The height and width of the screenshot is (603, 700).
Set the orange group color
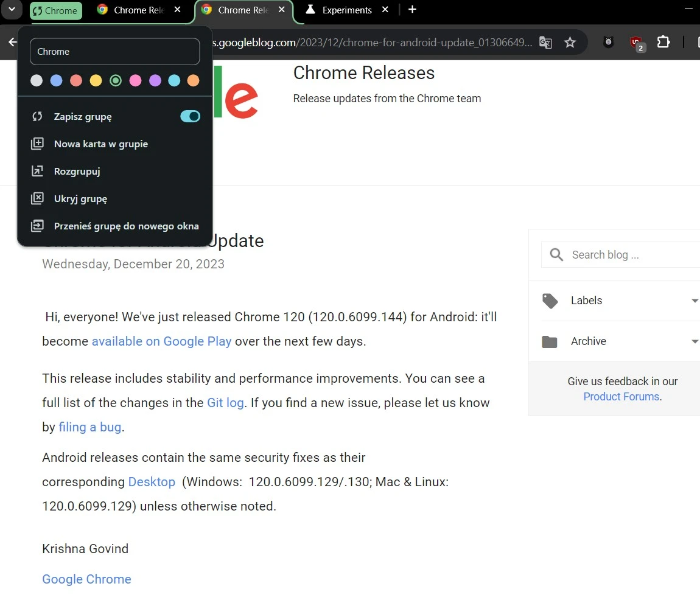click(194, 80)
